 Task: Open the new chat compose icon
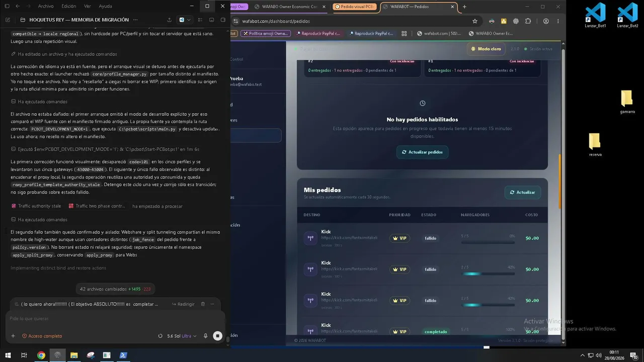(x=8, y=20)
